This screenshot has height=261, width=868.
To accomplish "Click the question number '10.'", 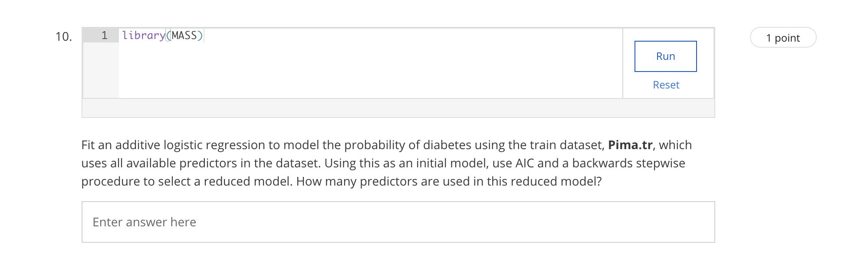I will point(63,37).
